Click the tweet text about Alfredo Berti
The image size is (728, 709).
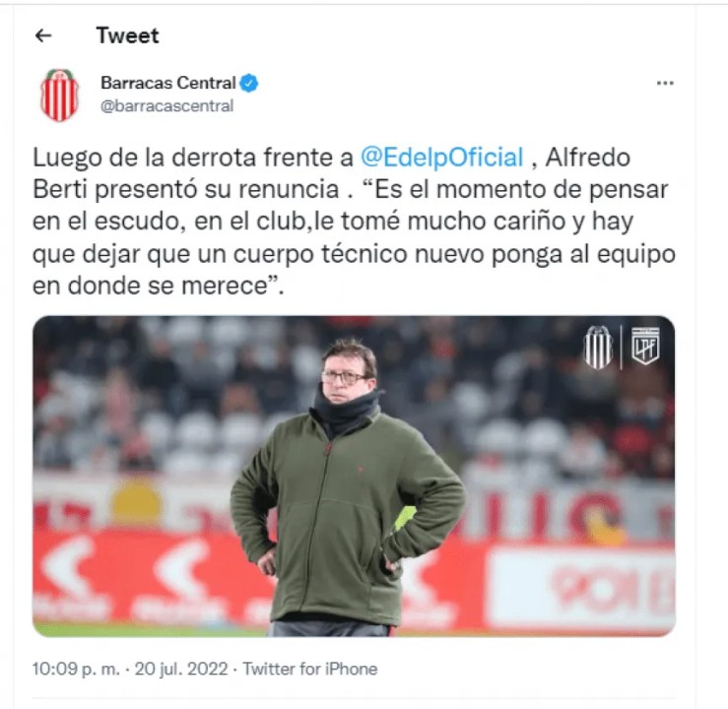(x=354, y=222)
